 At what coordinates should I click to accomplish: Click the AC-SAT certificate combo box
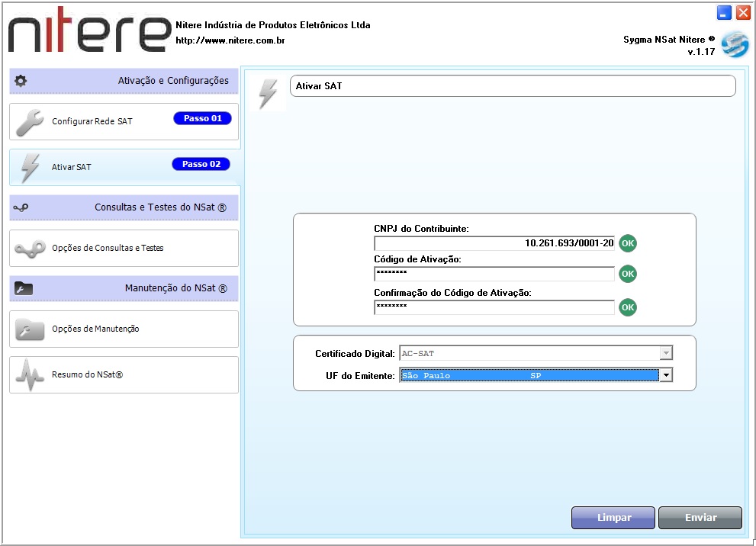(536, 353)
